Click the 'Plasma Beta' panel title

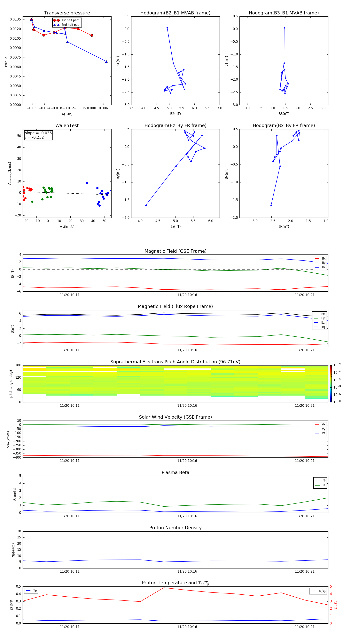175,472
